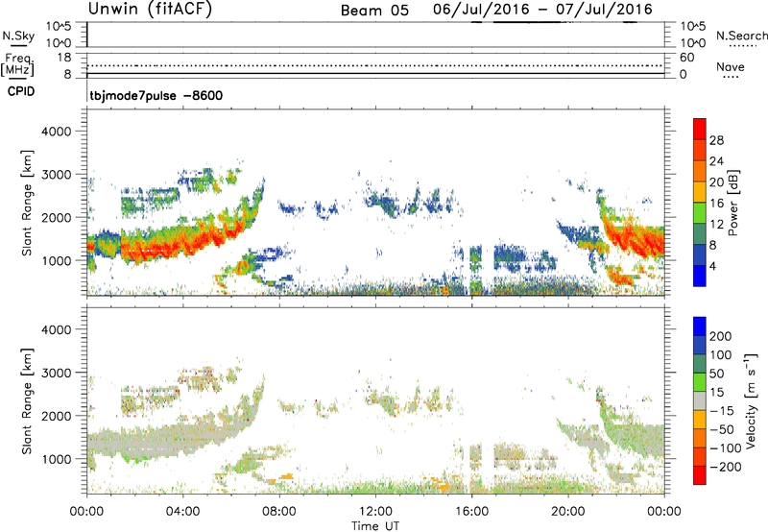Click the dotted line sample under N.Search

coord(742,46)
